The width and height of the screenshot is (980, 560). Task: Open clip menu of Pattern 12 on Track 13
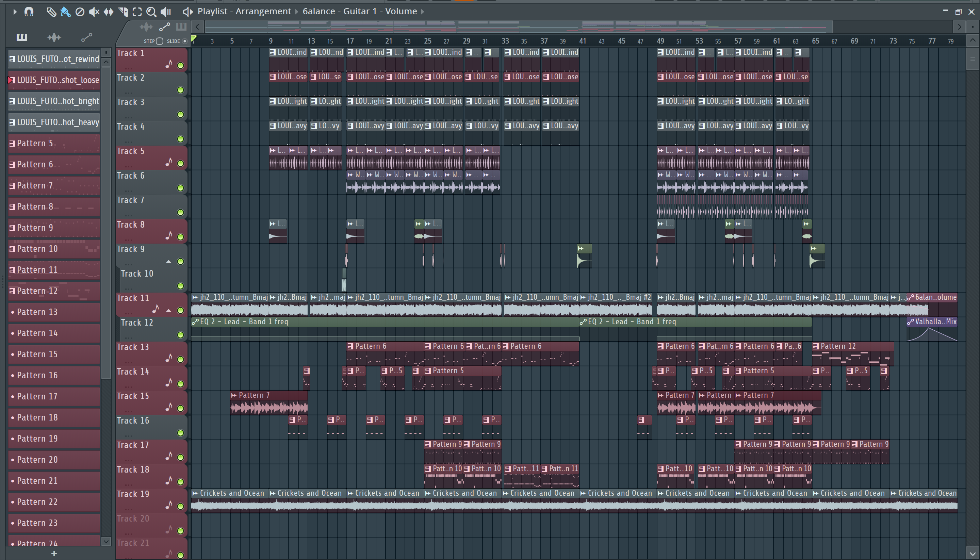click(x=816, y=347)
